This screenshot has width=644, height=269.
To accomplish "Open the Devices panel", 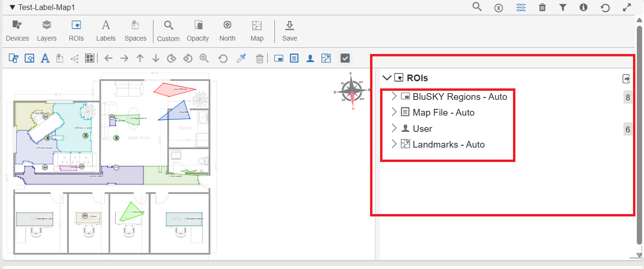I will click(x=17, y=31).
